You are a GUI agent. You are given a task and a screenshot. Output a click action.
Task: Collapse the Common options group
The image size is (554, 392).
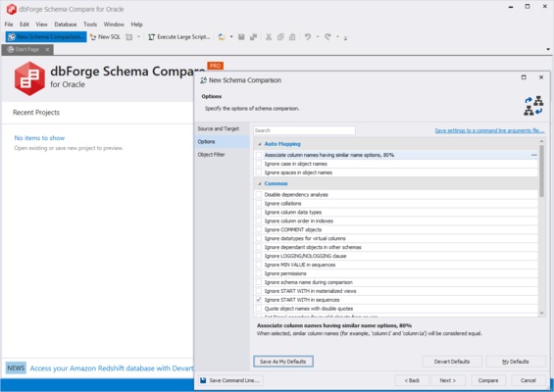pos(260,183)
